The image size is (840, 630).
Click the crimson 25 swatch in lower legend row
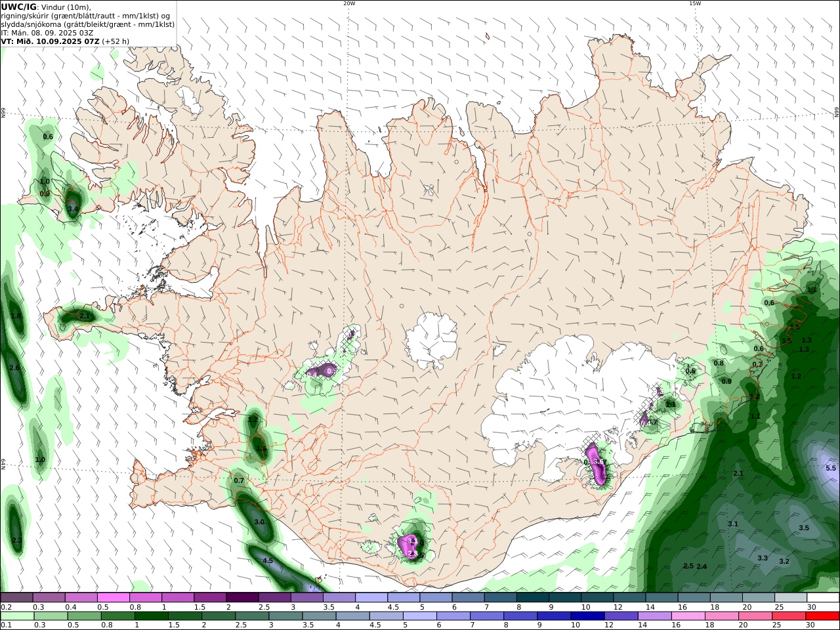click(x=788, y=616)
